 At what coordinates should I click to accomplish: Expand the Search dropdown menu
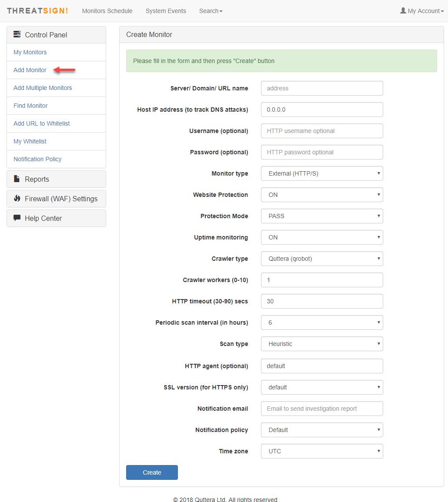tap(211, 11)
